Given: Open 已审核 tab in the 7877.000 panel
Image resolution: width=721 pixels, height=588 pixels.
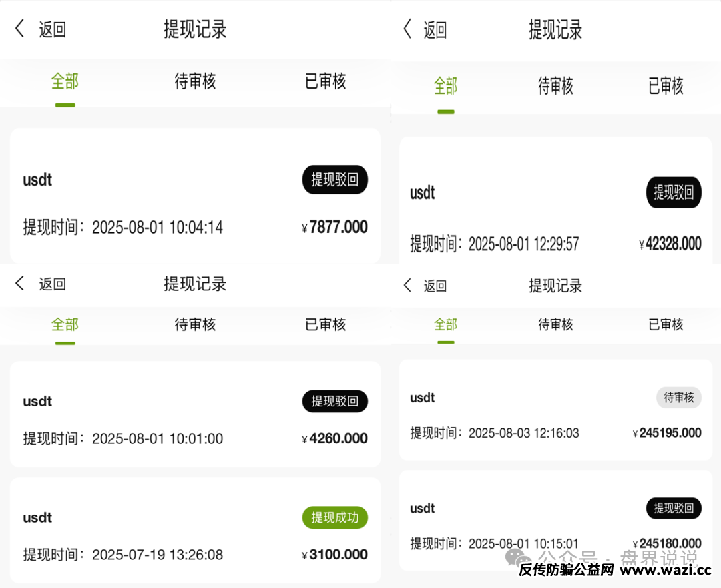Looking at the screenshot, I should tap(325, 82).
